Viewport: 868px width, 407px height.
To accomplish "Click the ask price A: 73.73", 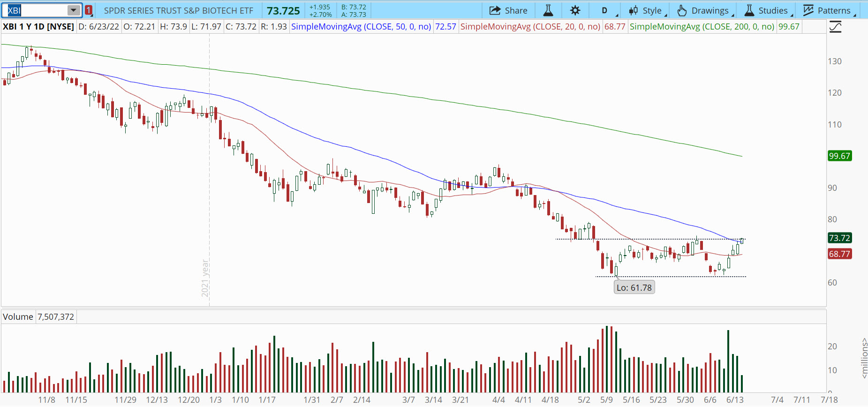I will coord(354,15).
